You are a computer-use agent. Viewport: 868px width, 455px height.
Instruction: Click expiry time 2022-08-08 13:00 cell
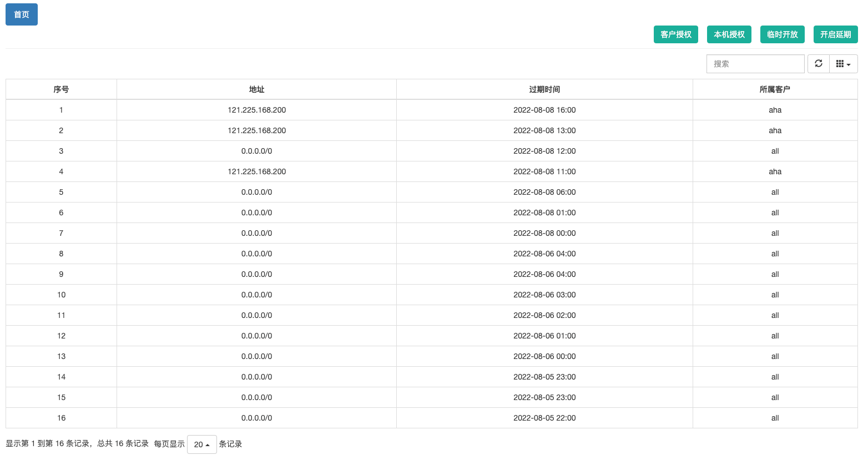pyautogui.click(x=544, y=130)
